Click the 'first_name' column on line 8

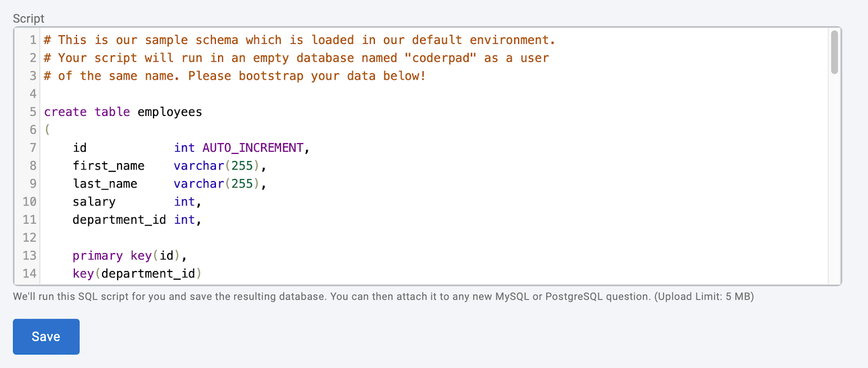pyautogui.click(x=108, y=166)
